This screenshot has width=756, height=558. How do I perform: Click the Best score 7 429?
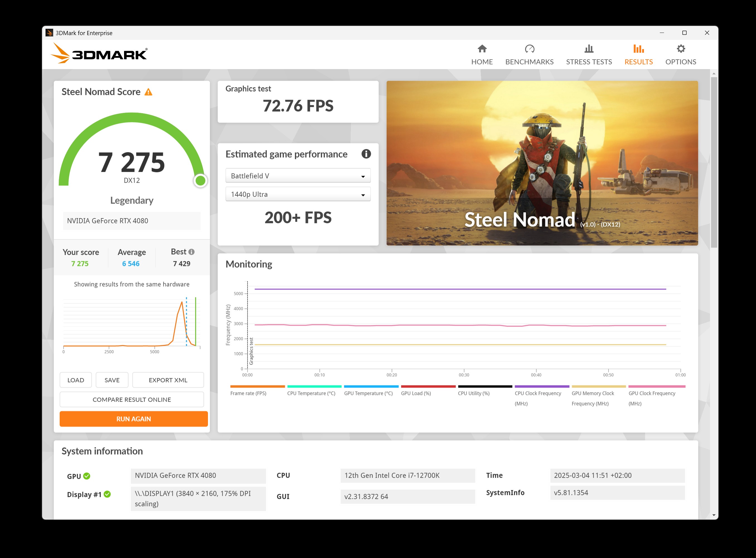181,264
